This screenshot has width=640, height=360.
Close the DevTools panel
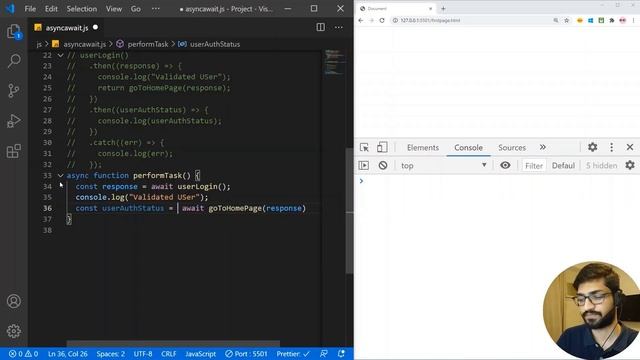(x=630, y=147)
